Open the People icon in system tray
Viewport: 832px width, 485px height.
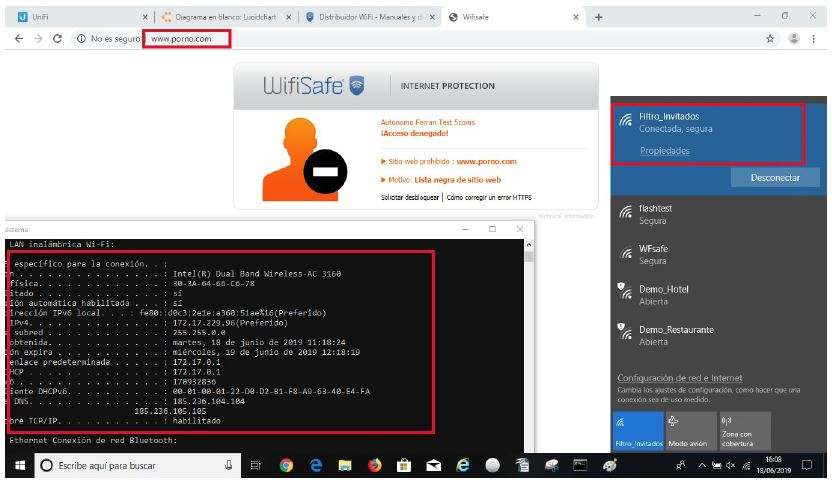tap(681, 465)
